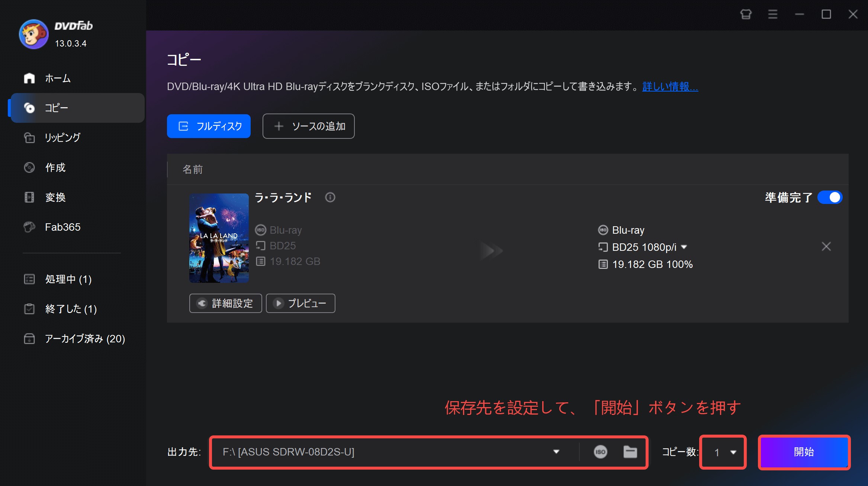Click the コピー disc icon in sidebar
Image resolution: width=868 pixels, height=486 pixels.
[29, 108]
